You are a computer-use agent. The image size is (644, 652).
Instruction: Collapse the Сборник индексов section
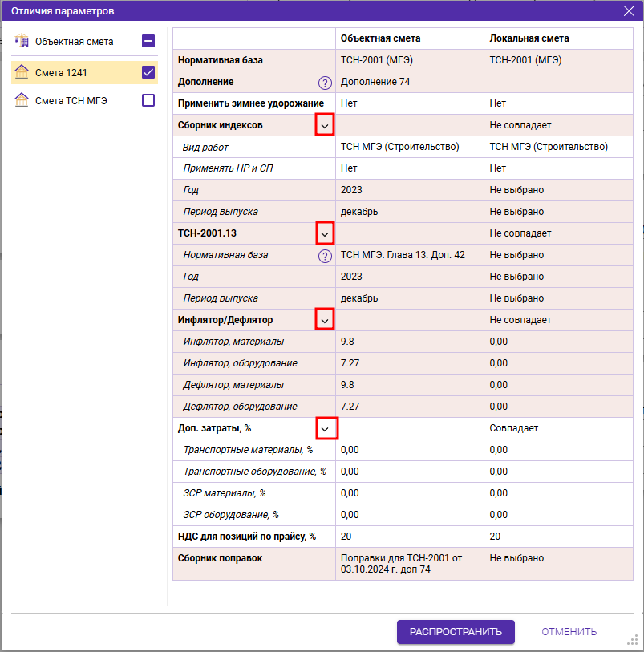[325, 125]
